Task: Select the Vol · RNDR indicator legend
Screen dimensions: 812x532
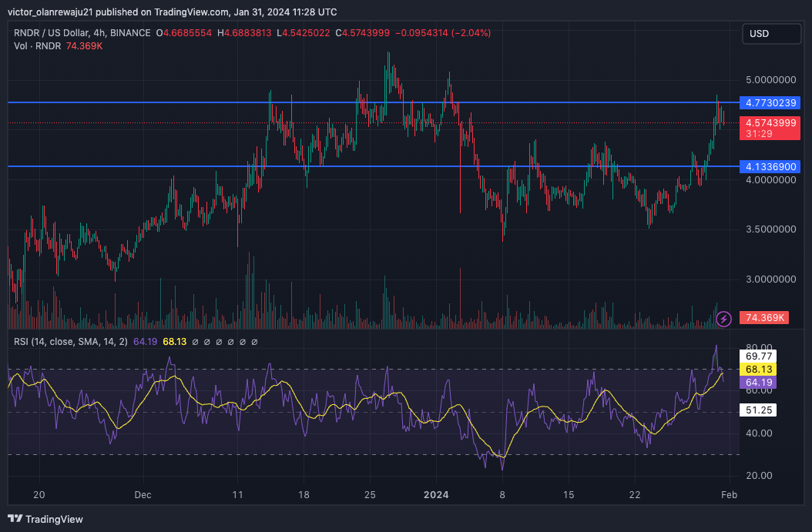Action: [x=37, y=46]
